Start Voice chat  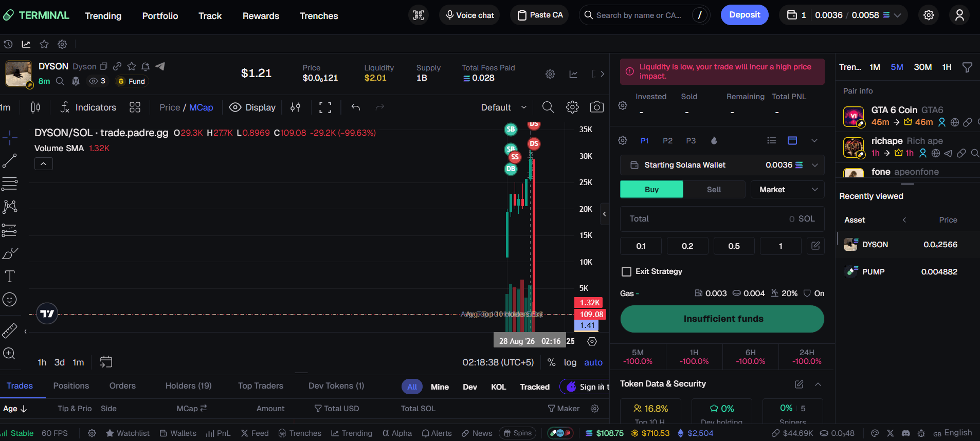(x=469, y=15)
